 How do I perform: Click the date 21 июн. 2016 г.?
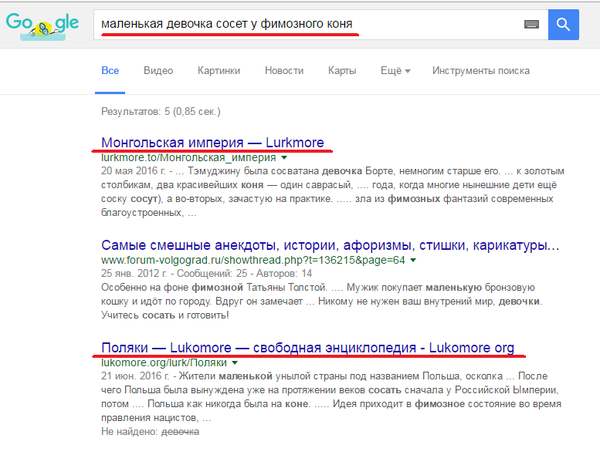point(135,376)
